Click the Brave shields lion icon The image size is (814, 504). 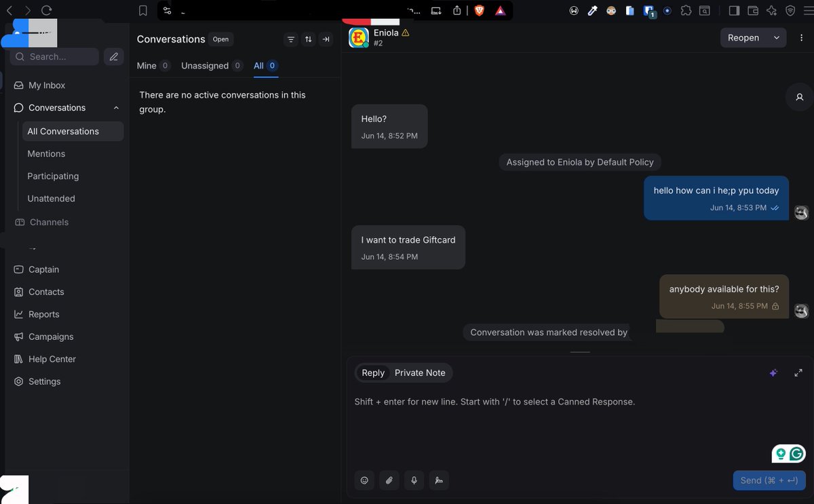(480, 10)
